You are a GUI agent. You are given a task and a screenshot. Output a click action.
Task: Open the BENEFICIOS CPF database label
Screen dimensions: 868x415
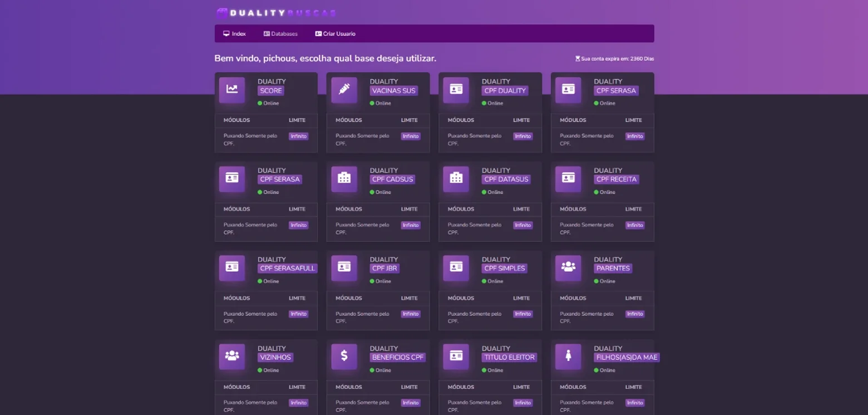pos(398,358)
